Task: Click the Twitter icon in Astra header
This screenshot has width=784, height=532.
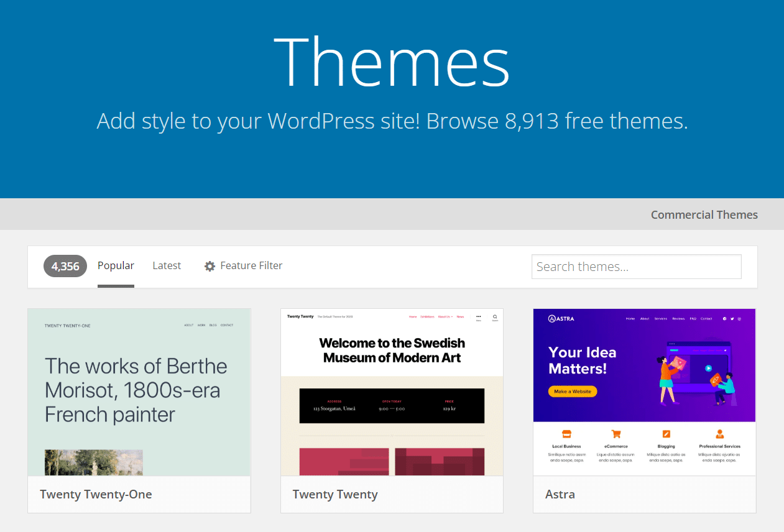Action: [732, 318]
